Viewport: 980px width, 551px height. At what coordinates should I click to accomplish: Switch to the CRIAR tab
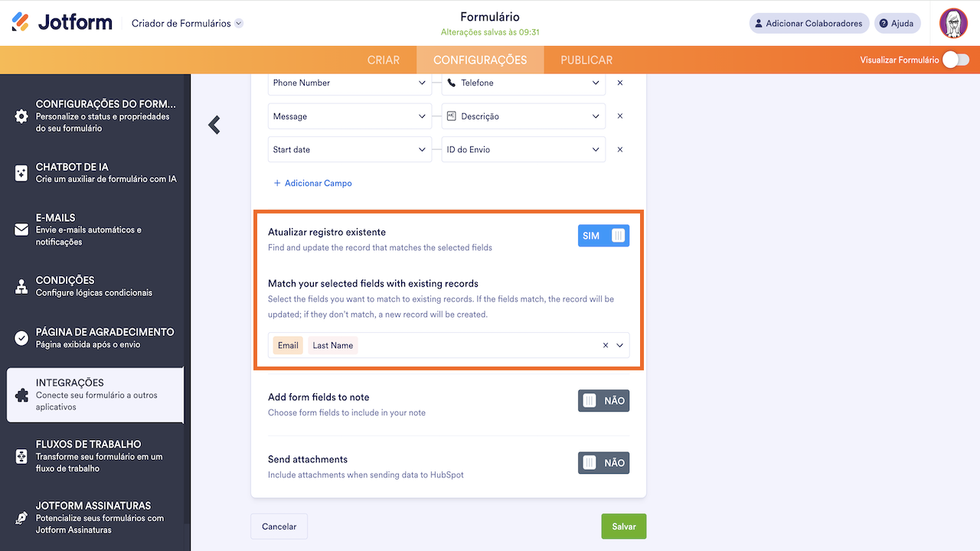384,60
